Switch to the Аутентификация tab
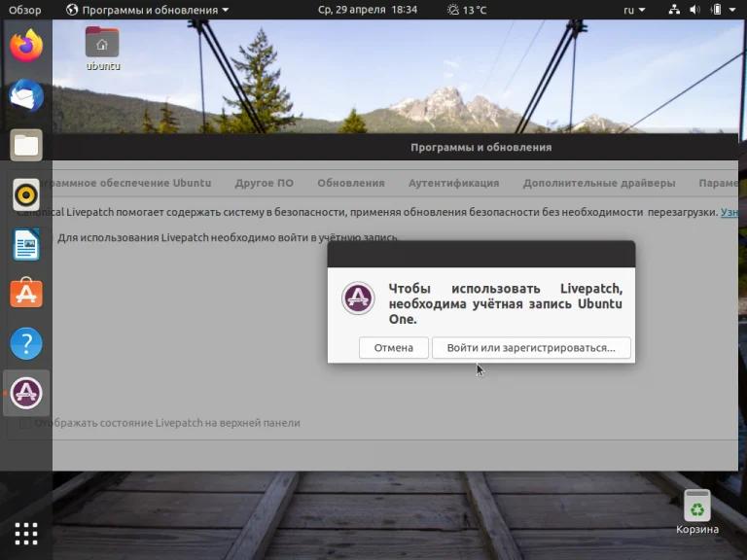This screenshot has height=560, width=747. [x=453, y=183]
